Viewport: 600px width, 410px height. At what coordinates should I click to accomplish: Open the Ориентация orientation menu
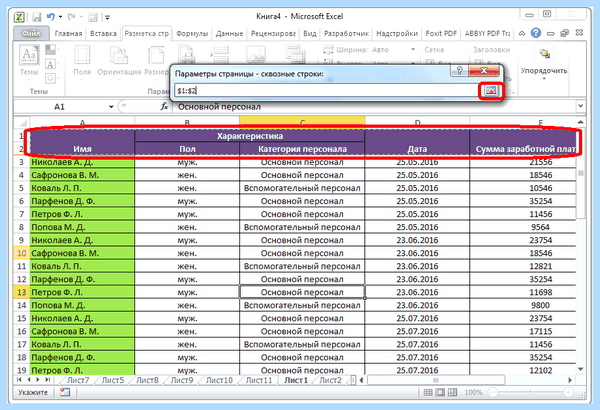click(x=119, y=60)
